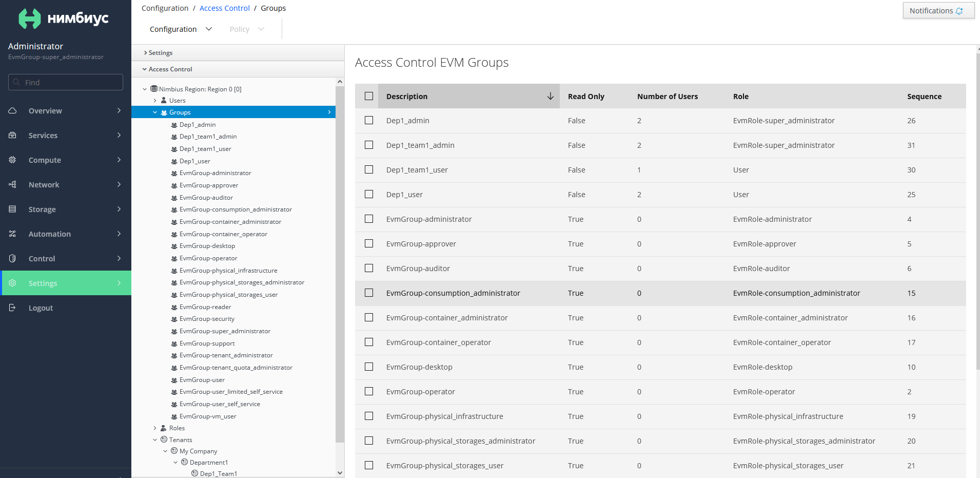The width and height of the screenshot is (980, 478).
Task: Click the Notifications bell icon
Action: click(x=959, y=11)
